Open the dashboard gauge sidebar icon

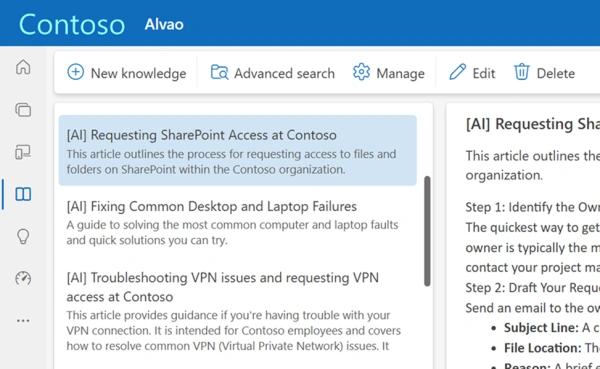click(23, 278)
